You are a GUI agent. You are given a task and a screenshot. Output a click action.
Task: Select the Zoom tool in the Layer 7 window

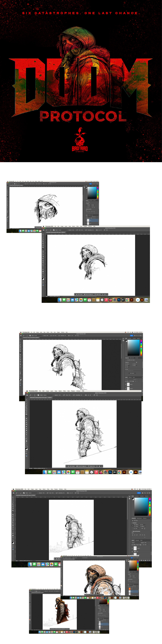click(26, 443)
